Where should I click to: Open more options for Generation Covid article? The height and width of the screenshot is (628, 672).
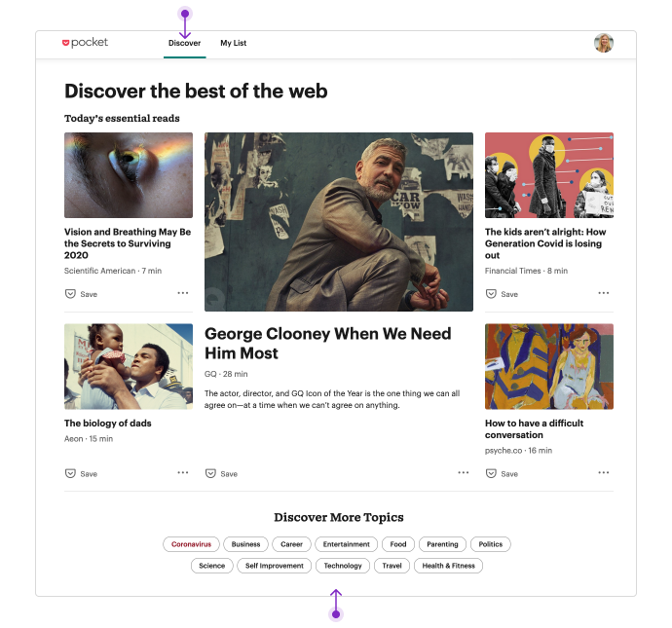604,293
